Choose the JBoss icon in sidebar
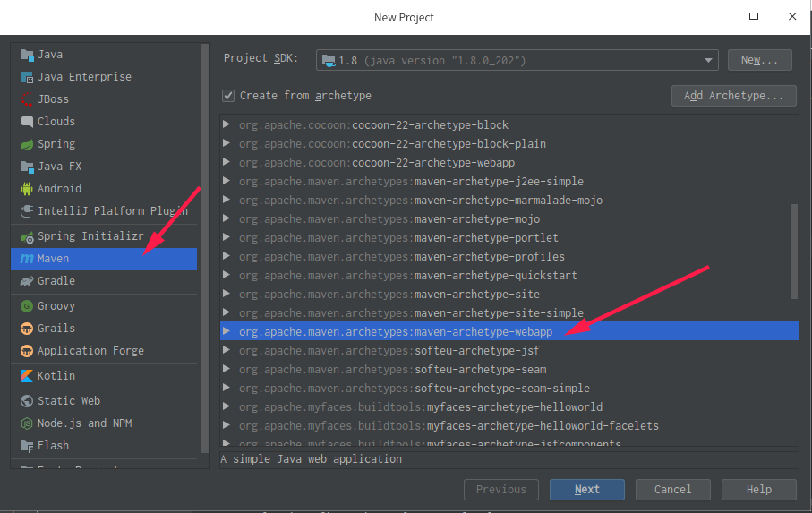Image resolution: width=812 pixels, height=513 pixels. point(27,99)
